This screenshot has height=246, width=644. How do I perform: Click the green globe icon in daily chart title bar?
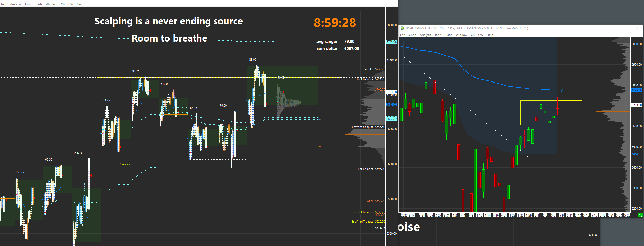(402, 28)
